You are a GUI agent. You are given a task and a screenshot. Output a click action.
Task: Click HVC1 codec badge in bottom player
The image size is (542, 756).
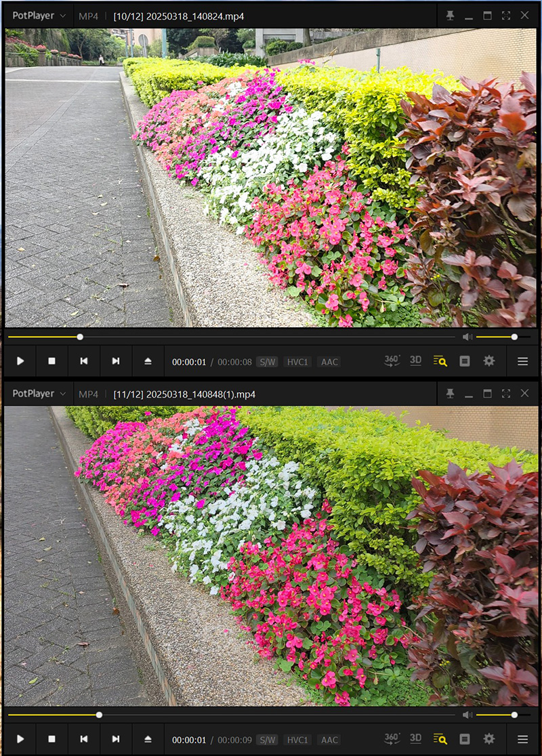(297, 740)
